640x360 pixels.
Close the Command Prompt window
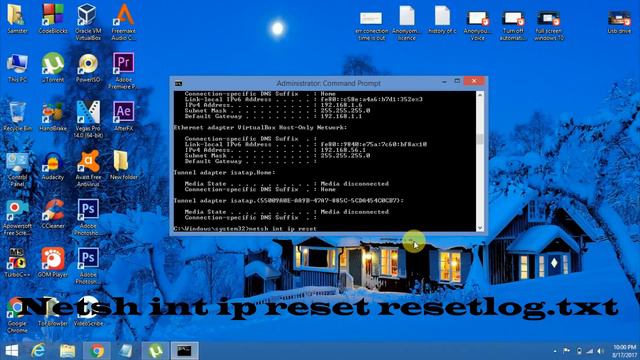[x=474, y=81]
